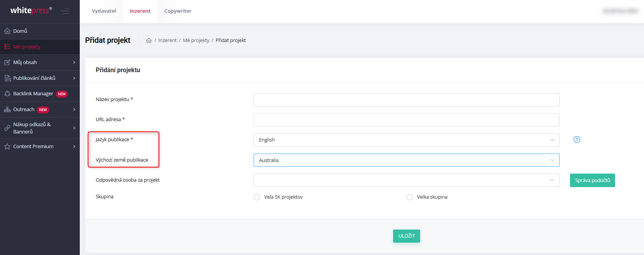Select the Veľa SK projektov radio button
The width and height of the screenshot is (644, 255).
[x=257, y=197]
